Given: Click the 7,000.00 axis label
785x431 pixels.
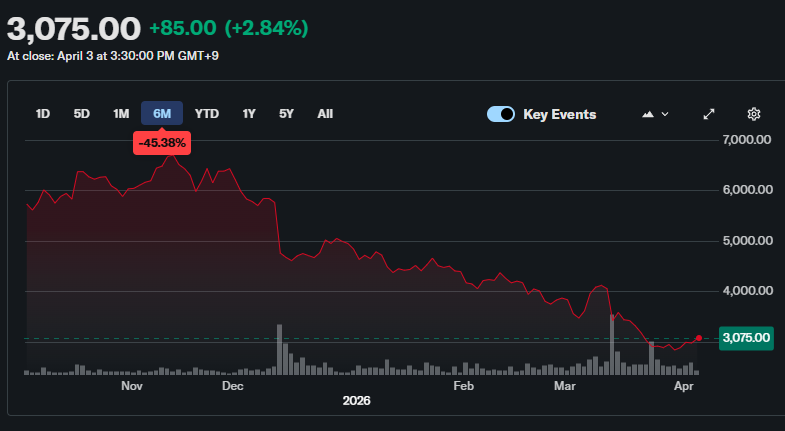Looking at the screenshot, I should point(746,140).
